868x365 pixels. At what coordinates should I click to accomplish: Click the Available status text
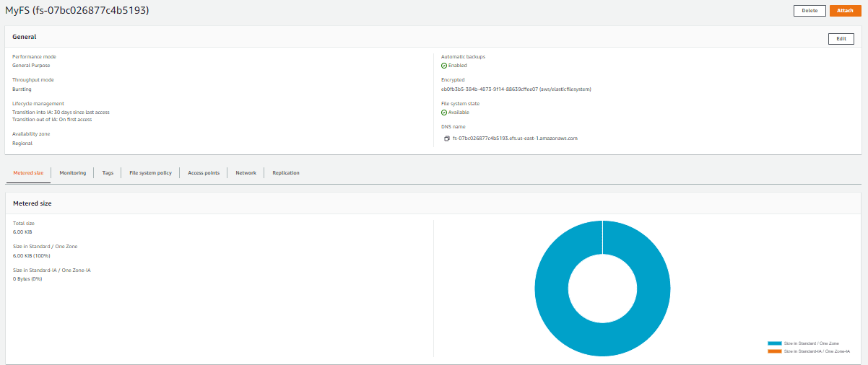click(x=459, y=113)
